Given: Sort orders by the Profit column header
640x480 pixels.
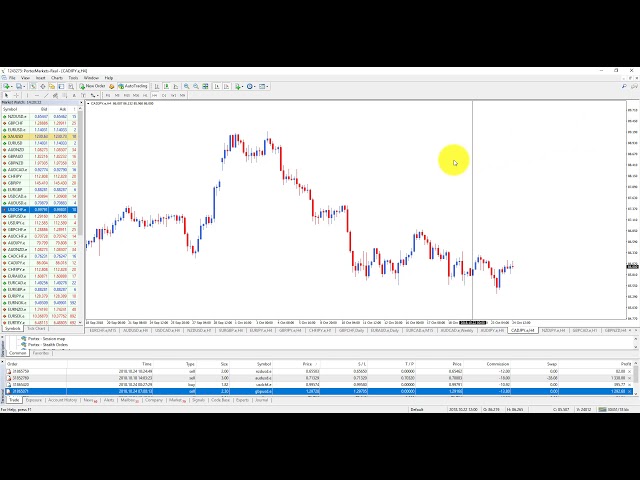Looking at the screenshot, I should pyautogui.click(x=625, y=364).
